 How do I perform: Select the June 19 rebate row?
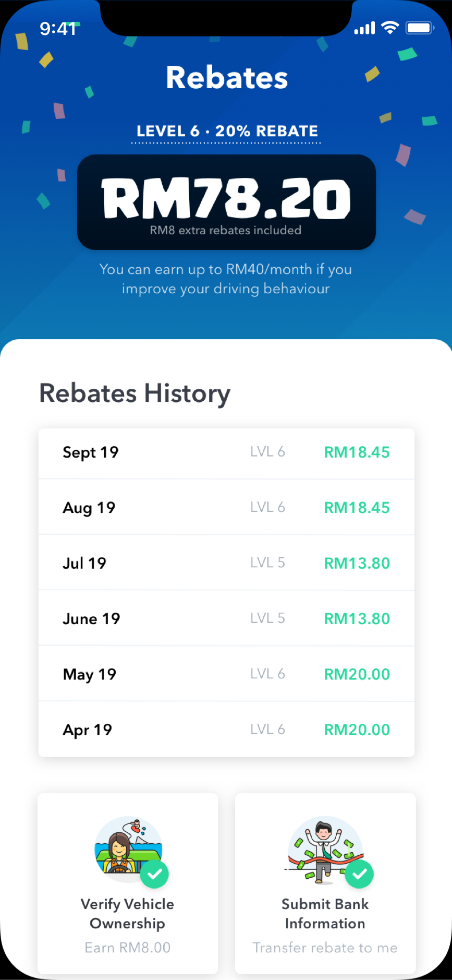click(x=226, y=618)
